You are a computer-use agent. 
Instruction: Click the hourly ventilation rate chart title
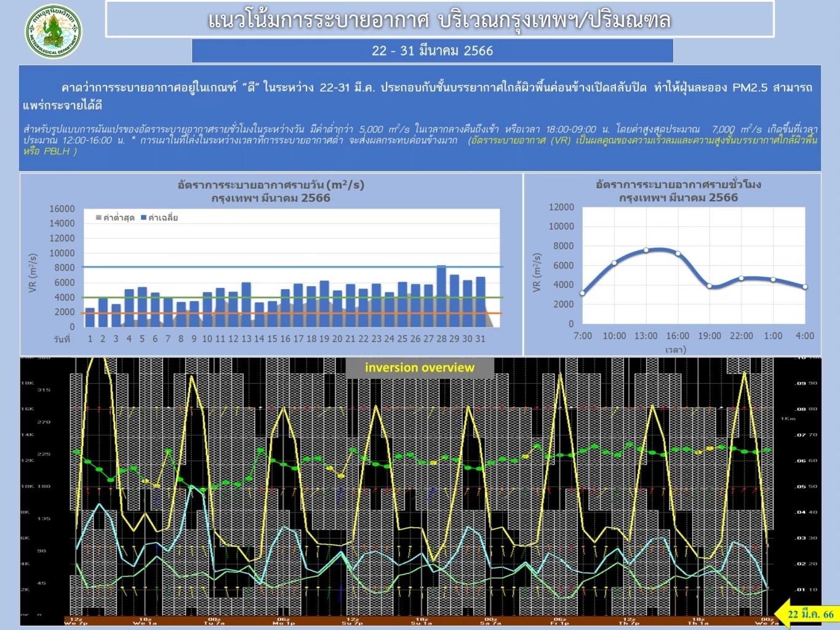click(678, 191)
